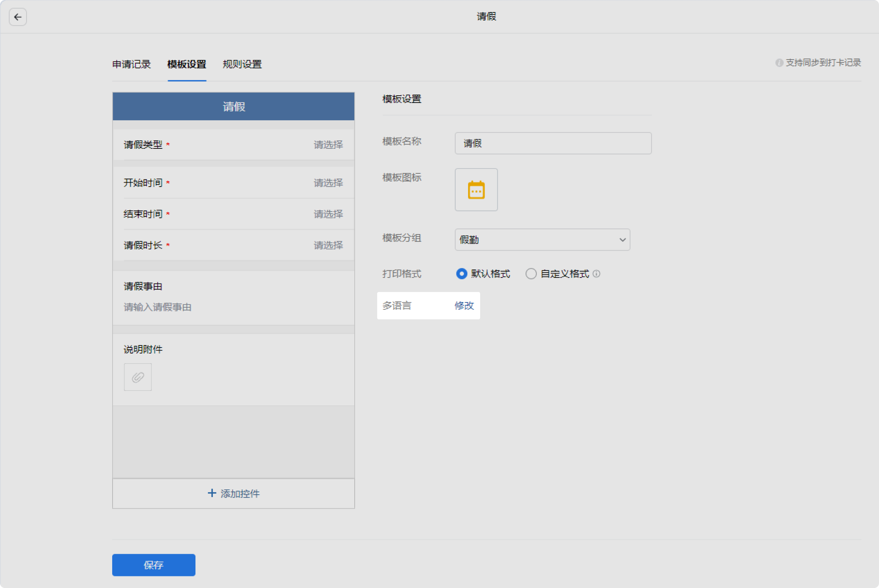The image size is (879, 588).
Task: Click the blue 请假 form header
Action: point(234,107)
